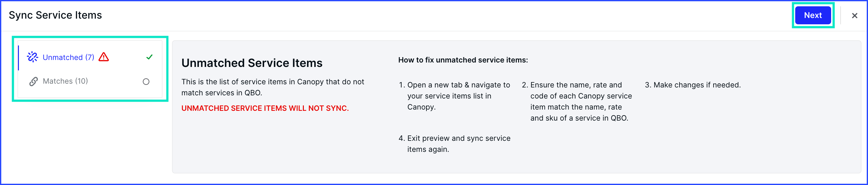Click the blue active-tab indicator bar
868x185 pixels.
(19, 57)
